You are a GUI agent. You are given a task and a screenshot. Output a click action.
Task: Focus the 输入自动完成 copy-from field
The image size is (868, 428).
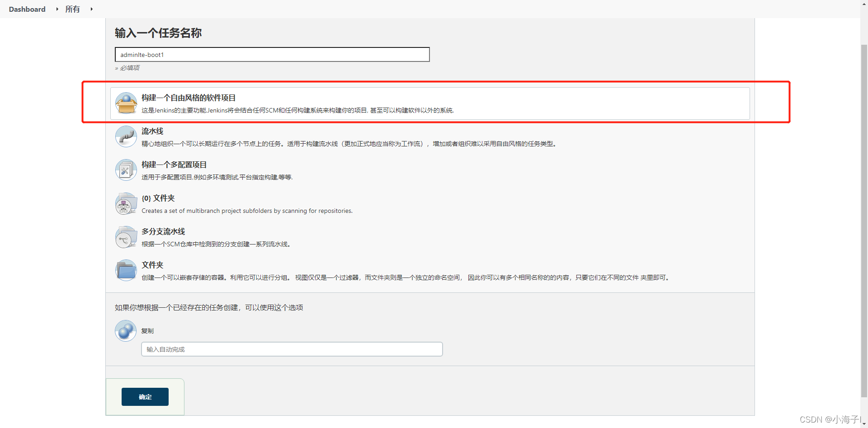tap(292, 349)
